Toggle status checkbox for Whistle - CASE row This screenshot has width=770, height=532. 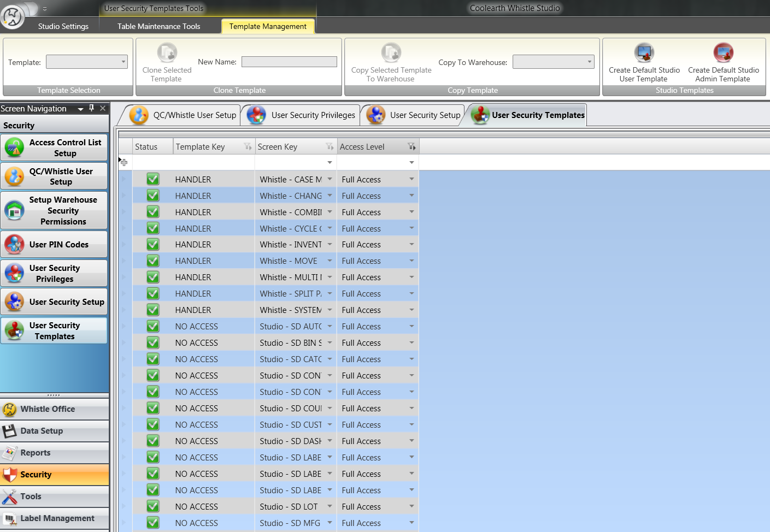[x=153, y=179]
